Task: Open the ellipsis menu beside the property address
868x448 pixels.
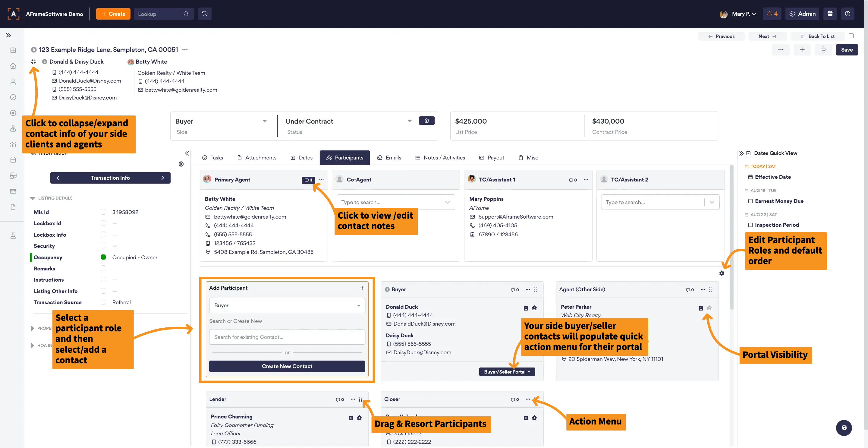Action: point(185,49)
